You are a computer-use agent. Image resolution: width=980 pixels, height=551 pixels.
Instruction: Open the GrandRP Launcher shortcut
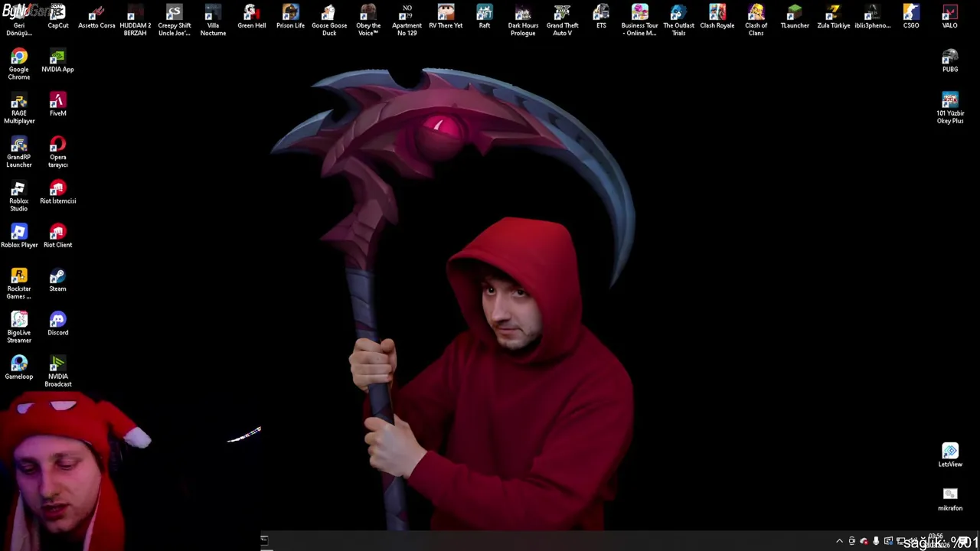coord(19,152)
